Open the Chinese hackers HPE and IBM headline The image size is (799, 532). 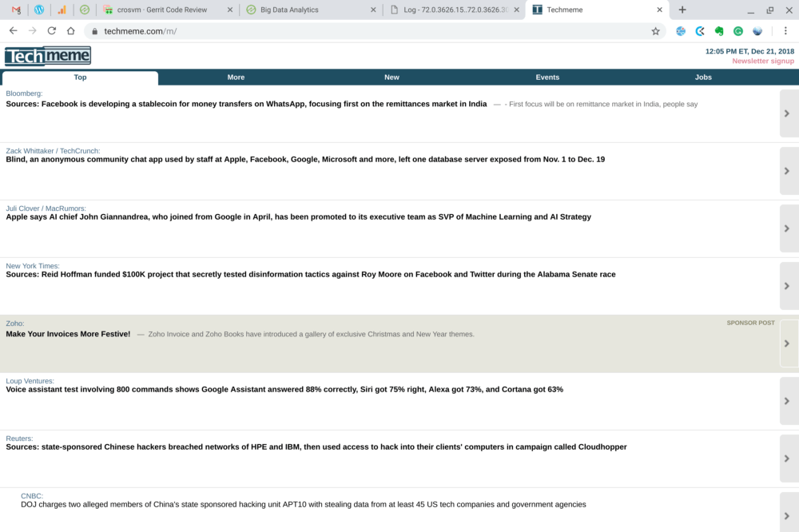click(316, 447)
